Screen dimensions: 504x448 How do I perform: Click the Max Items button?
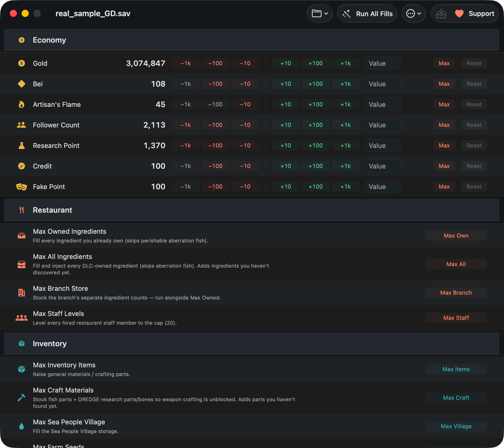[x=456, y=369]
